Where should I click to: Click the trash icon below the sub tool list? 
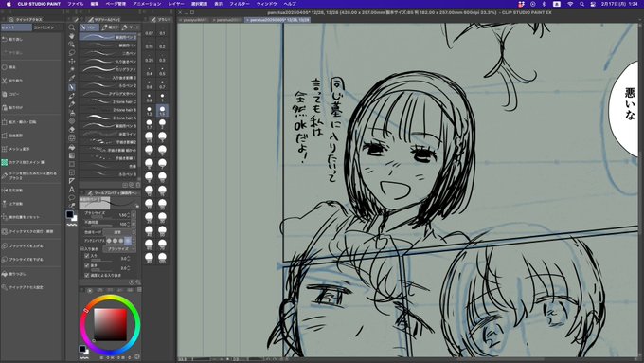(137, 185)
